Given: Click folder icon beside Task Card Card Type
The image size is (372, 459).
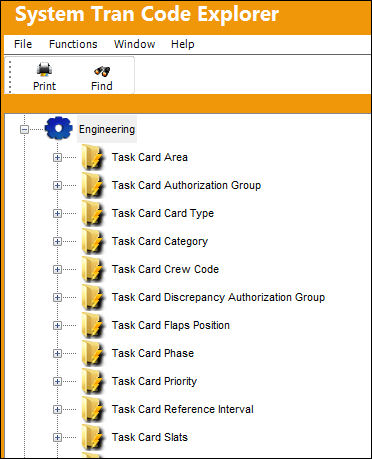Looking at the screenshot, I should (x=92, y=213).
